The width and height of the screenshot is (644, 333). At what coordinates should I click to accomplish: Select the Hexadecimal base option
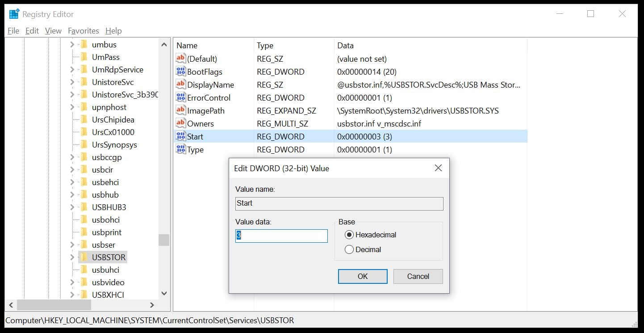pyautogui.click(x=349, y=235)
